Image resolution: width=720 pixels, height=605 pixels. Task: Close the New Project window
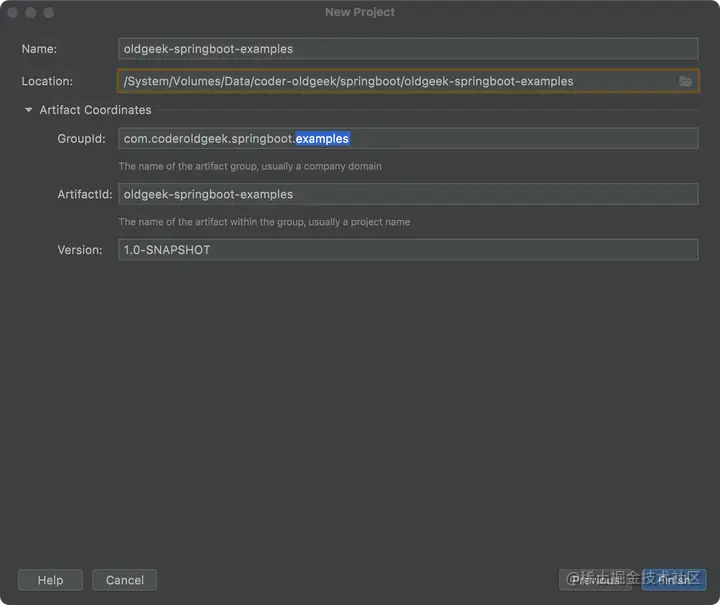13,12
